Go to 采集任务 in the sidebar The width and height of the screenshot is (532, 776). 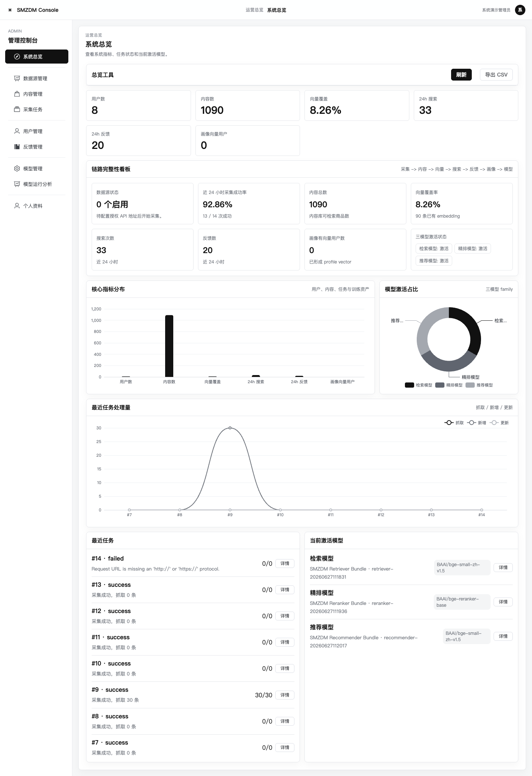tap(37, 109)
